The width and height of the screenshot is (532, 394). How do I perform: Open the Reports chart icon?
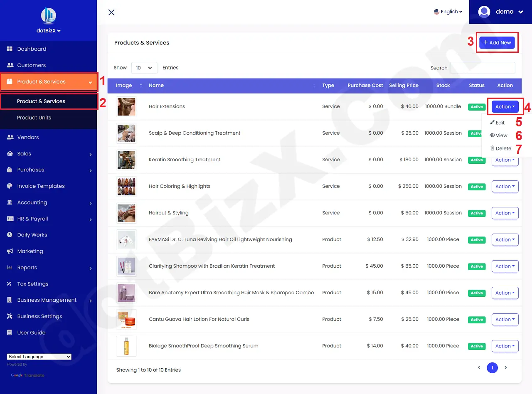coord(9,267)
